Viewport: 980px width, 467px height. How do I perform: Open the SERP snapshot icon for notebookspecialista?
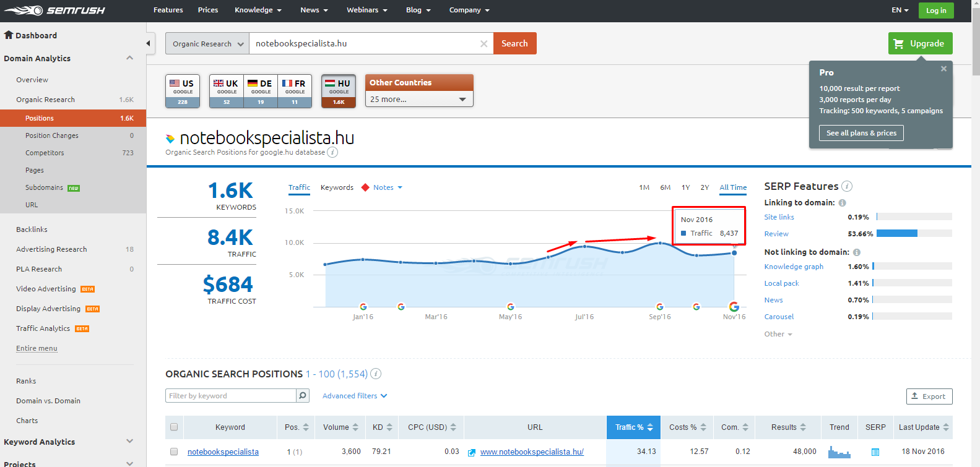(x=875, y=452)
